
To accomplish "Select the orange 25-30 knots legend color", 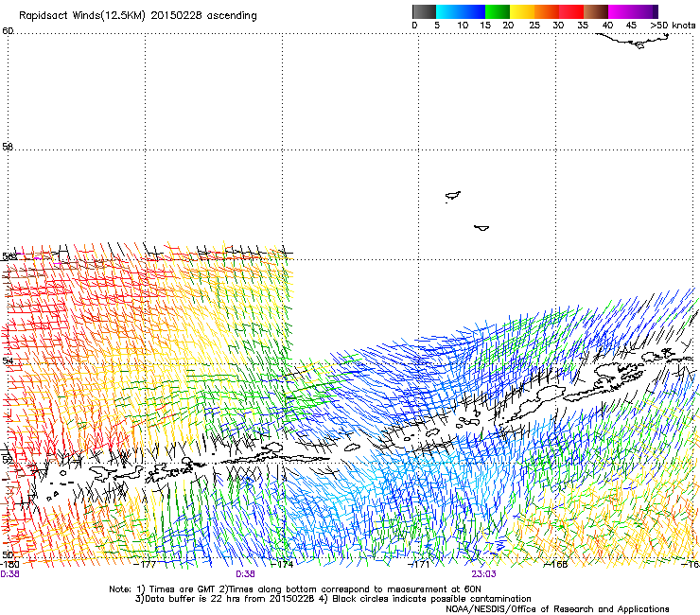I will [x=547, y=11].
